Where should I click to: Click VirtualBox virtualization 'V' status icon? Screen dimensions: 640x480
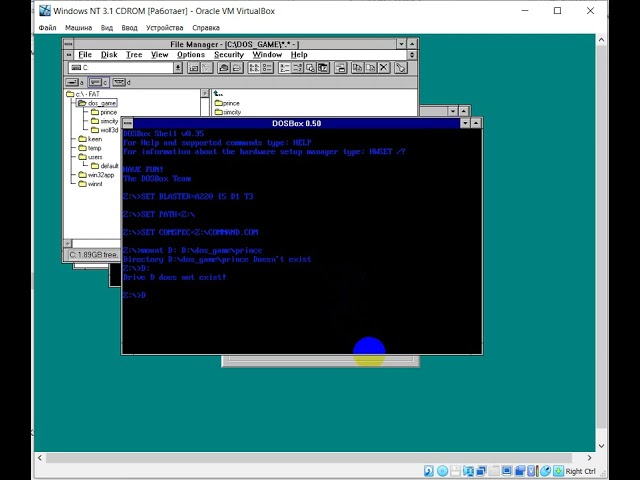tap(531, 471)
